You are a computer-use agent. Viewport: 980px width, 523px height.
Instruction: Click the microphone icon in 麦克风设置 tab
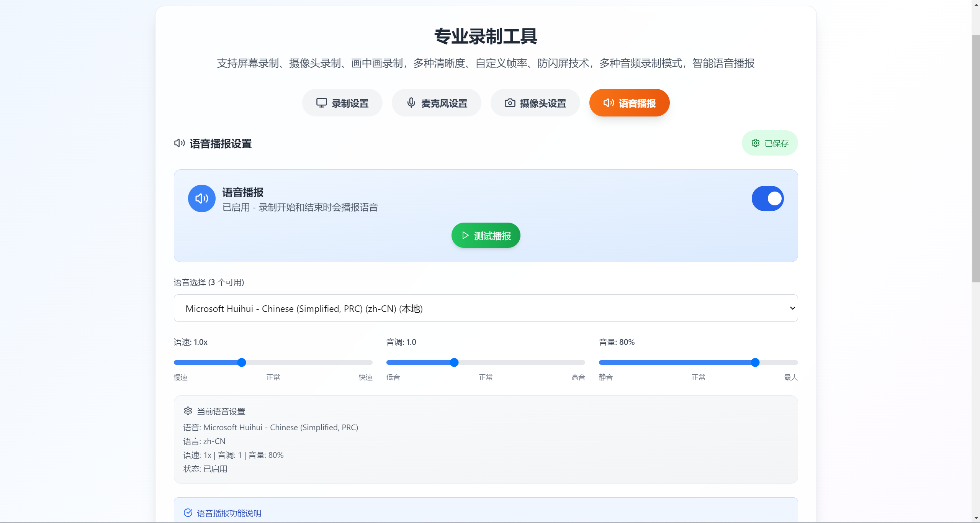[x=411, y=103]
